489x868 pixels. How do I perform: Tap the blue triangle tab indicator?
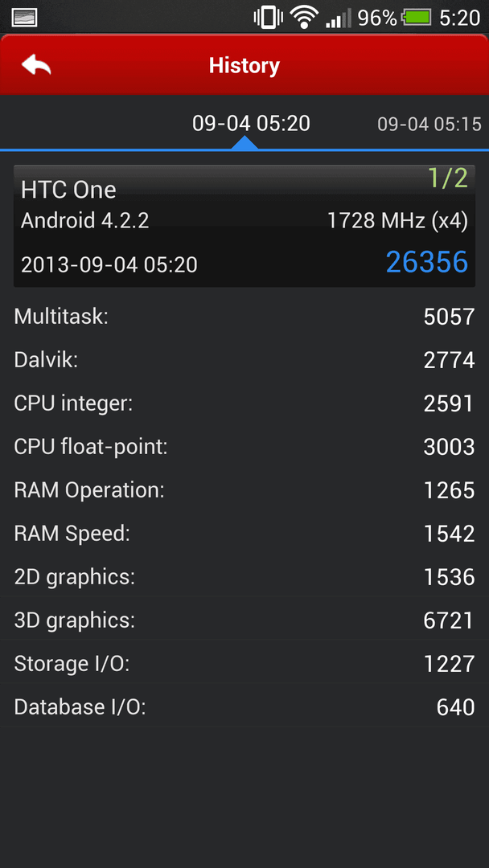point(244,143)
